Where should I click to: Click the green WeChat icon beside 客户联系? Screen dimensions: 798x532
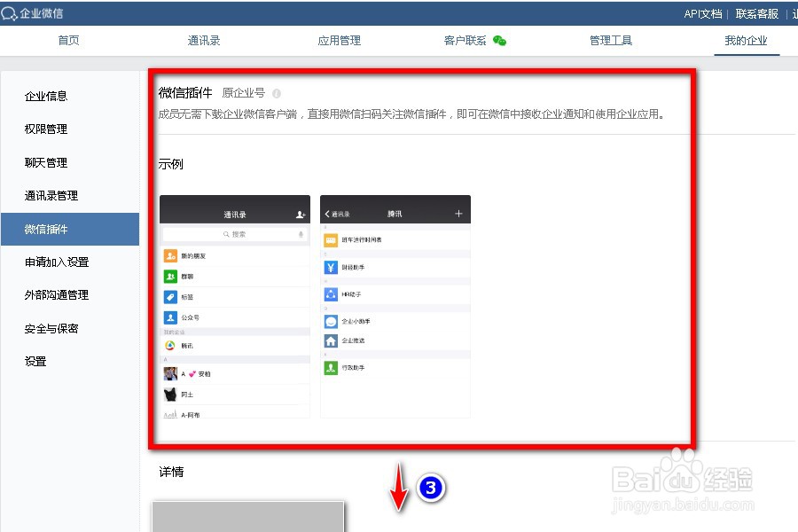(x=500, y=41)
